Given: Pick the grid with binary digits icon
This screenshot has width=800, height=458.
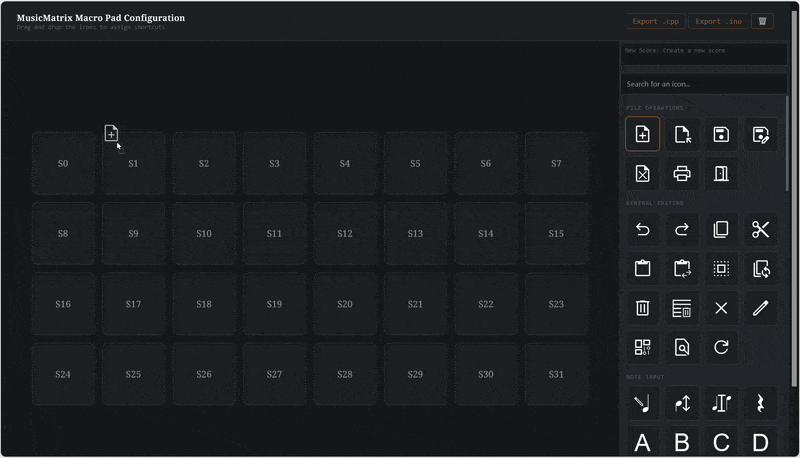Looking at the screenshot, I should click(x=642, y=347).
